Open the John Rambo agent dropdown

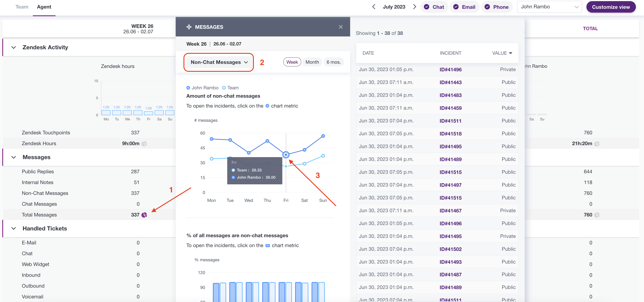549,7
